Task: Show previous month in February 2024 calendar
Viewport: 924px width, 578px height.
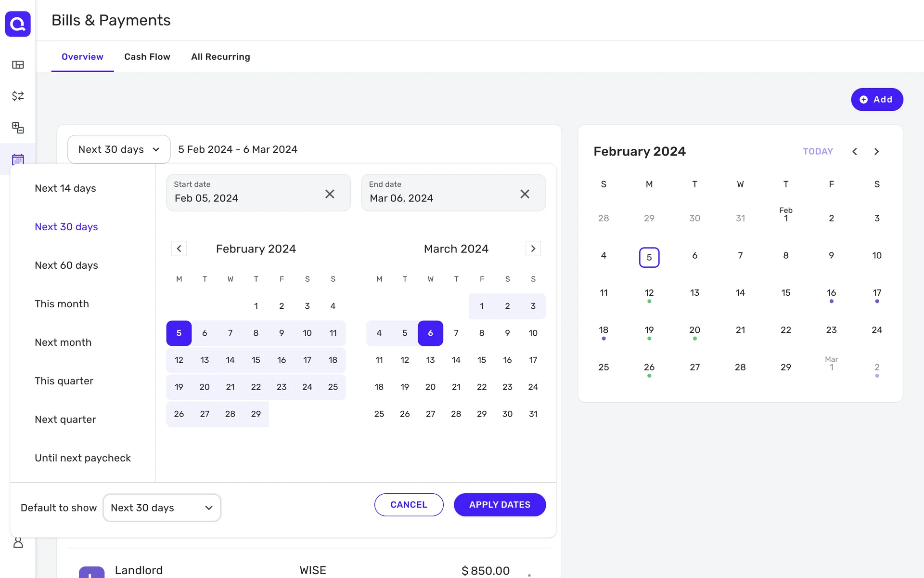Action: pyautogui.click(x=855, y=152)
